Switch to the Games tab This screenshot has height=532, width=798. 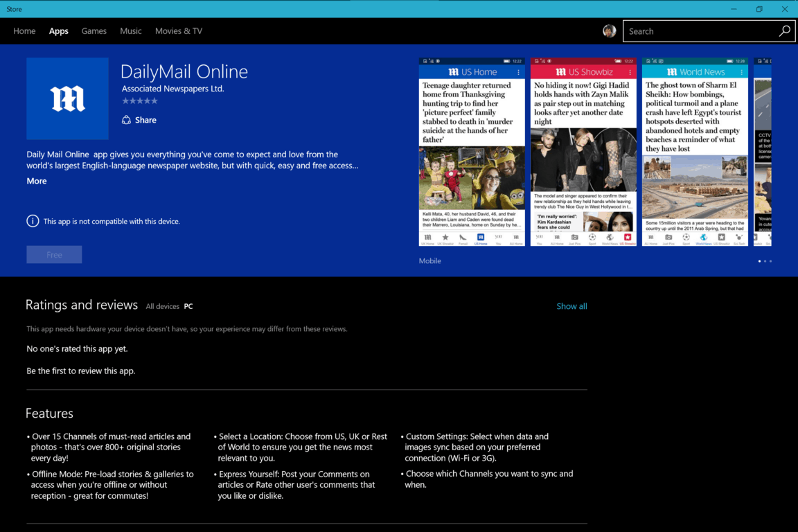coord(94,31)
